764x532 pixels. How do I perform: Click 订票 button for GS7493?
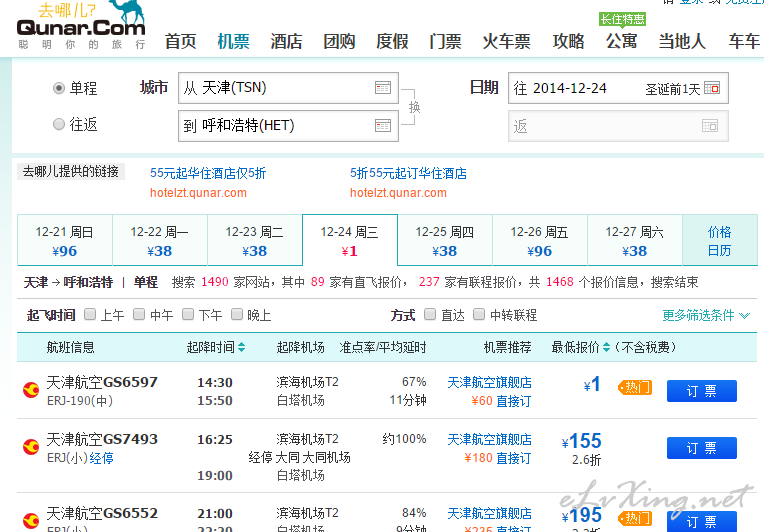702,448
